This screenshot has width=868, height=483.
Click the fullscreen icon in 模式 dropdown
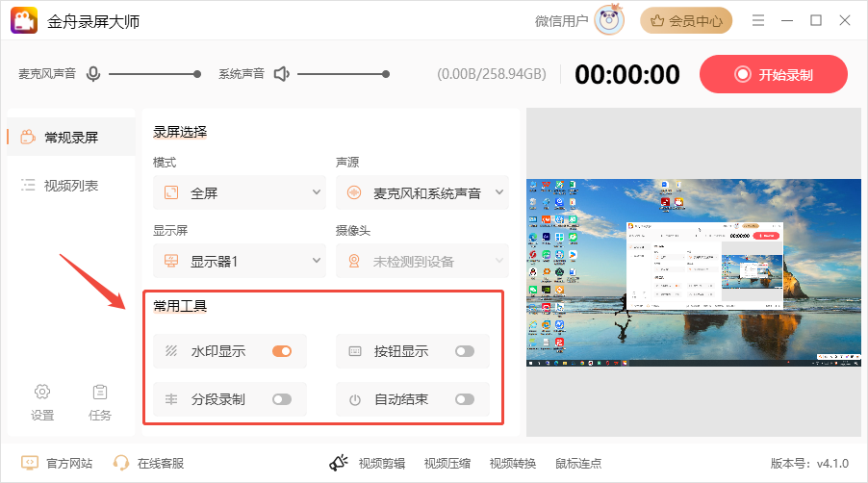(x=171, y=192)
